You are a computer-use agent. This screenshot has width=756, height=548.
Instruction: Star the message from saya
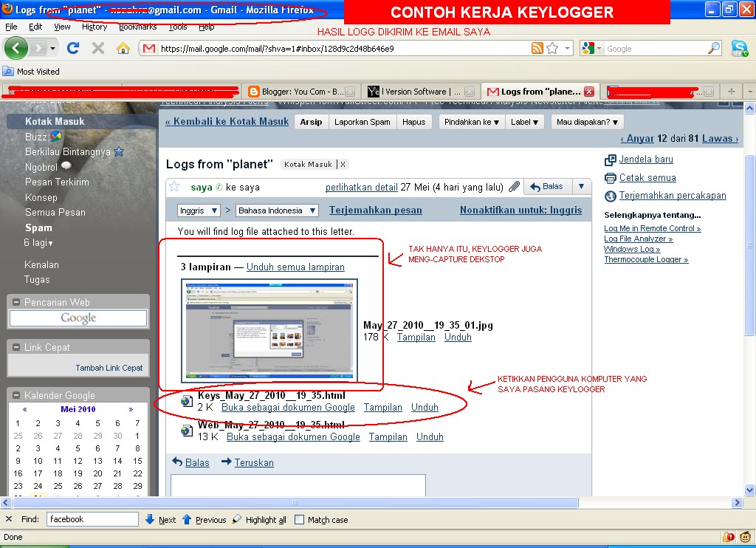coord(174,187)
